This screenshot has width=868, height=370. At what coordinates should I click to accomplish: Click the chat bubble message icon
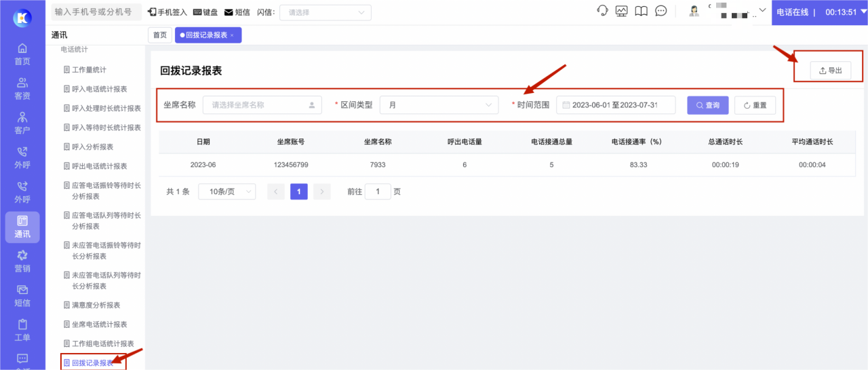660,11
